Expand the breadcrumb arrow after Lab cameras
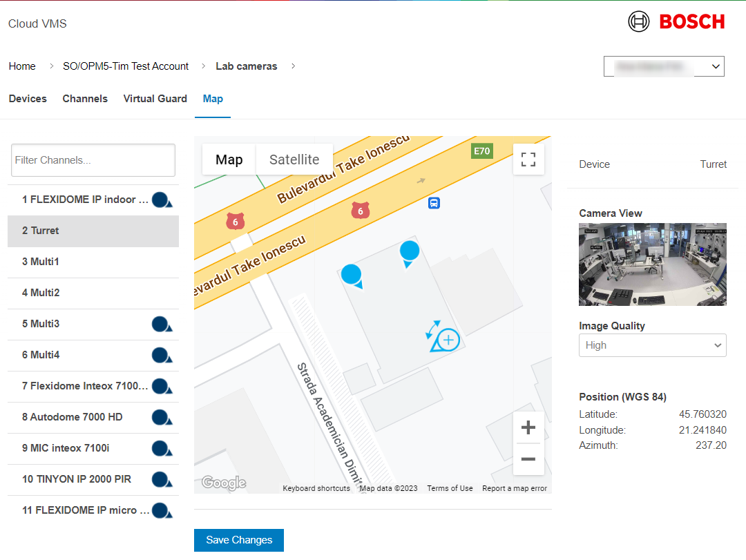The image size is (746, 560). [293, 66]
